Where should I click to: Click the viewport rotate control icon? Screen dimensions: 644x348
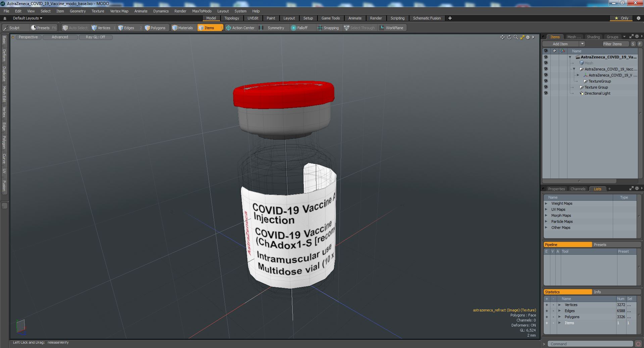click(509, 37)
